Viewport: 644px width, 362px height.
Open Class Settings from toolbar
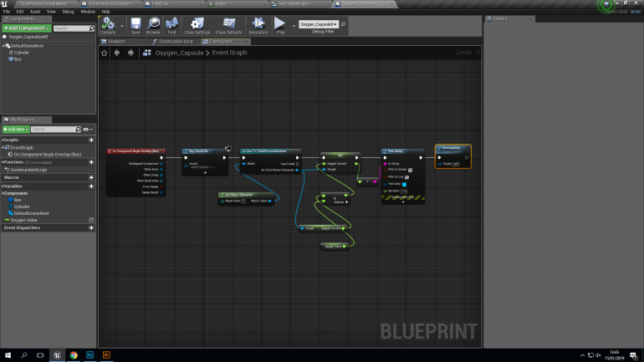pos(197,25)
